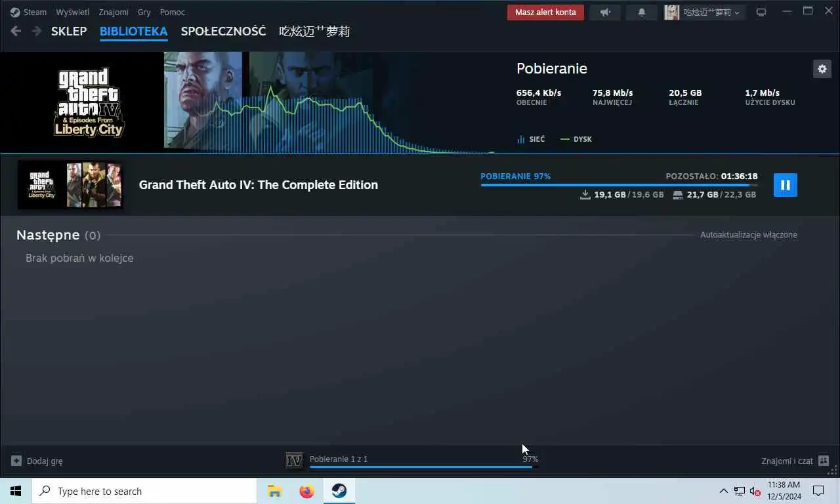Screen dimensions: 840x504
Task: Expand the account dropdown 吃炫迈艹萝莉
Action: pos(711,12)
